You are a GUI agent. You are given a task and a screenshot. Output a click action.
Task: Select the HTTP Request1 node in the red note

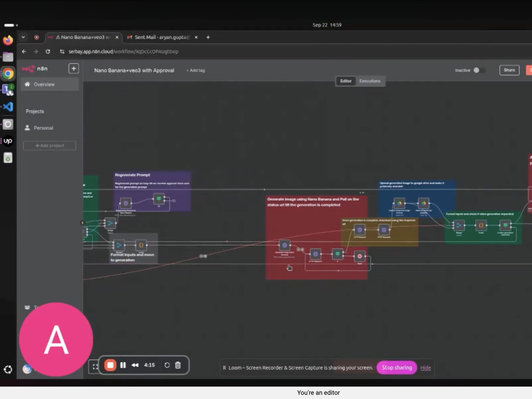315,254
